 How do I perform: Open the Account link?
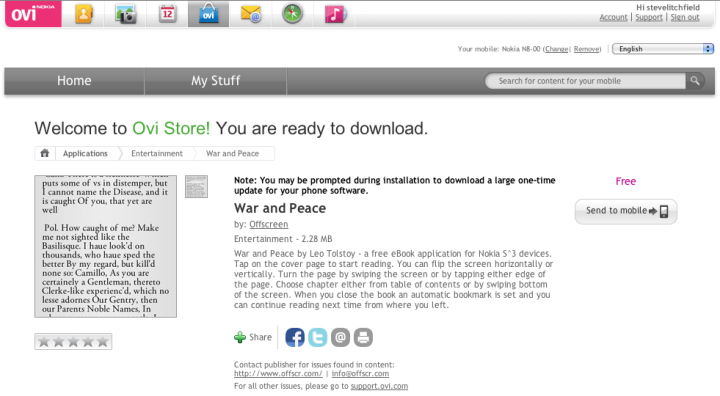coord(613,17)
